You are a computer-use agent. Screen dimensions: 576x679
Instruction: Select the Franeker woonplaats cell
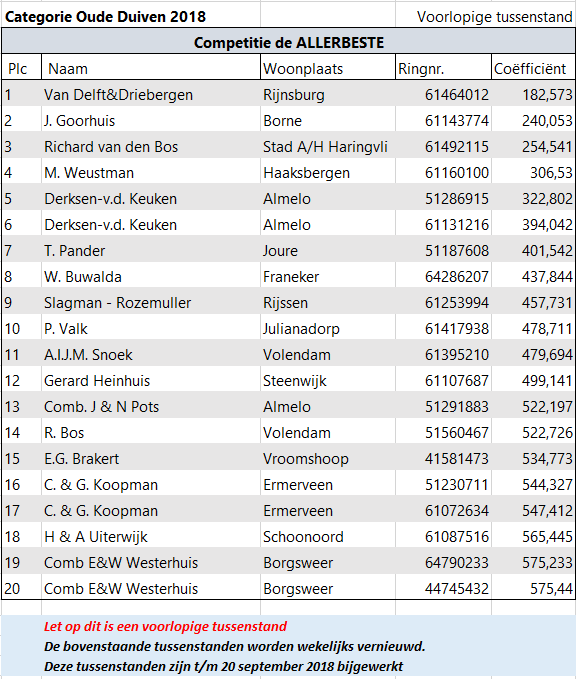pyautogui.click(x=328, y=275)
